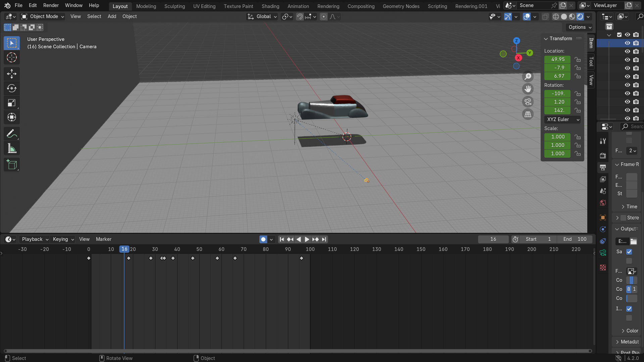Image resolution: width=644 pixels, height=362 pixels.
Task: Open the XYZ Euler rotation mode dropdown
Action: (x=562, y=119)
